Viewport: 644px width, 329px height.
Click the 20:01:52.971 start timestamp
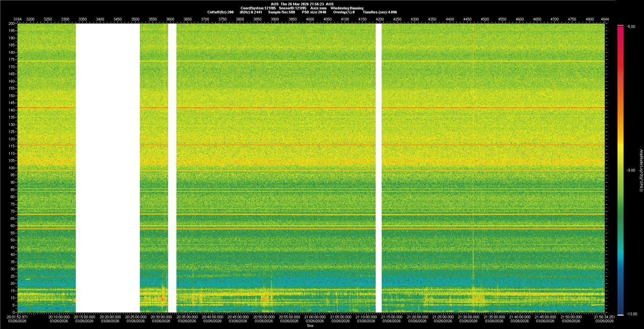coord(17,317)
